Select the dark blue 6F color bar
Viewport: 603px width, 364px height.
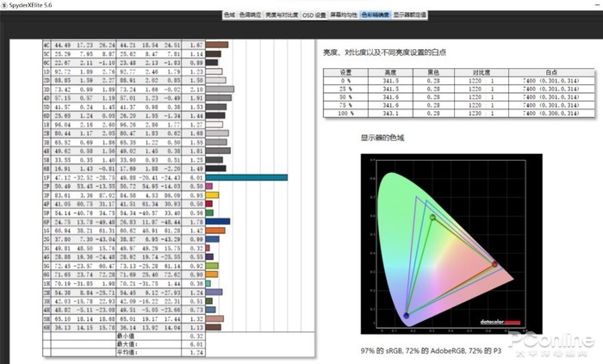coord(218,221)
